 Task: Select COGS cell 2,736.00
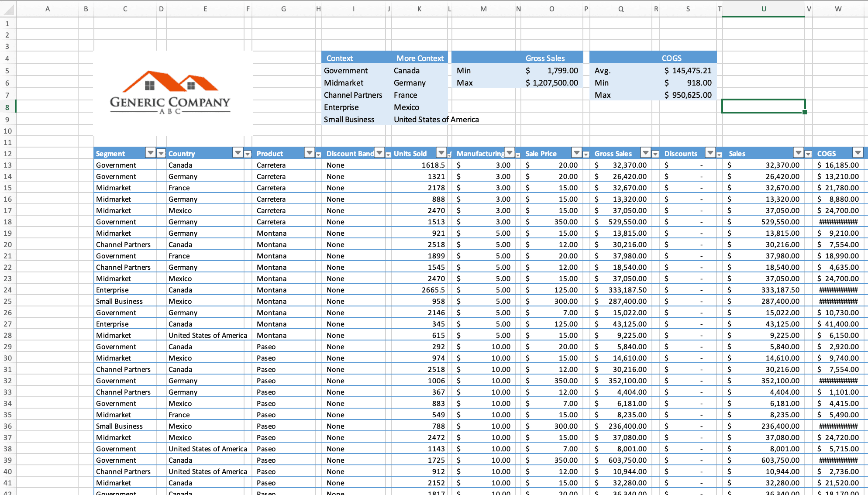pos(838,471)
